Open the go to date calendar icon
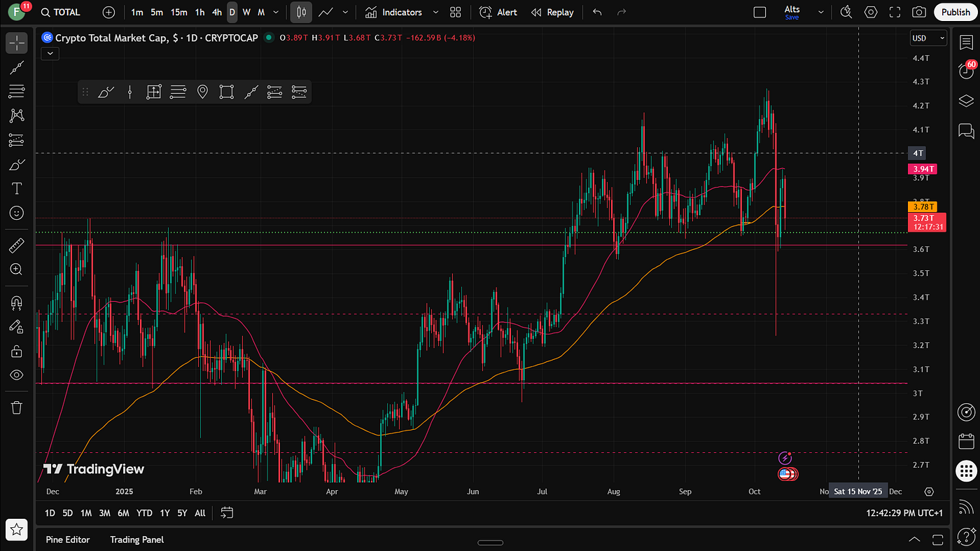Screen dimensions: 980x551 coord(227,512)
